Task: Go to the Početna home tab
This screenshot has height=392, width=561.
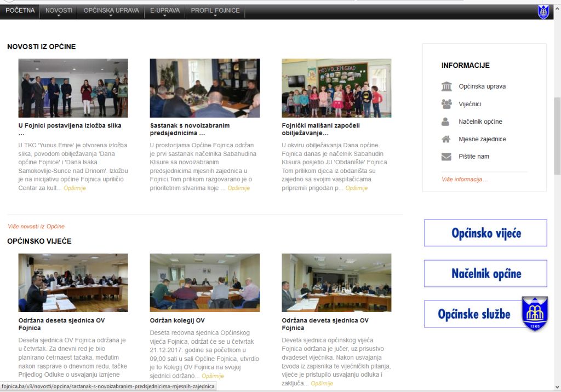Action: pyautogui.click(x=20, y=11)
